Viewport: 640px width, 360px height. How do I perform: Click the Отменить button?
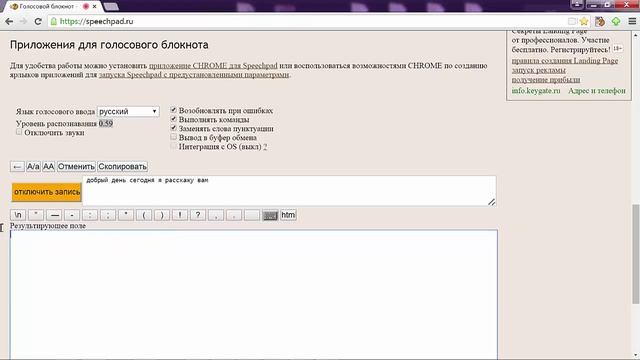[x=76, y=167]
